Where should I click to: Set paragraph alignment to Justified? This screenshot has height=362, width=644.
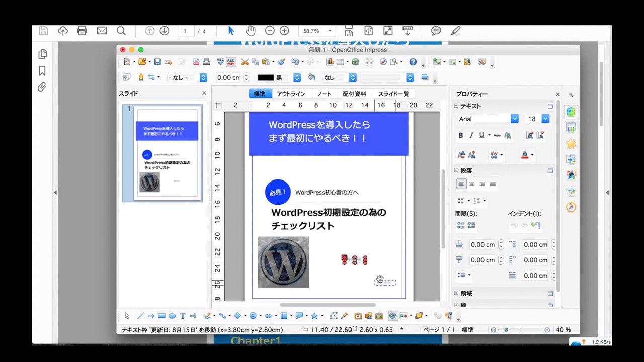point(493,184)
